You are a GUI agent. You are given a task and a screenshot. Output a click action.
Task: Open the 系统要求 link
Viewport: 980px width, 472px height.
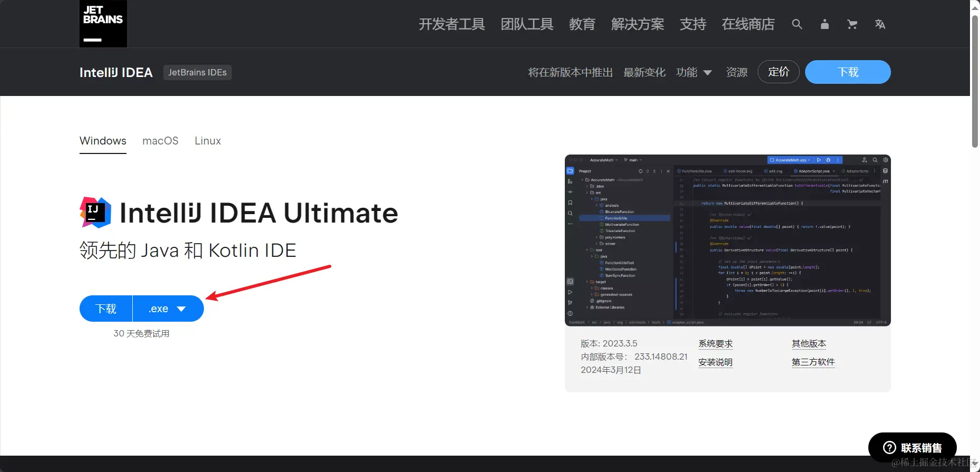pyautogui.click(x=716, y=344)
